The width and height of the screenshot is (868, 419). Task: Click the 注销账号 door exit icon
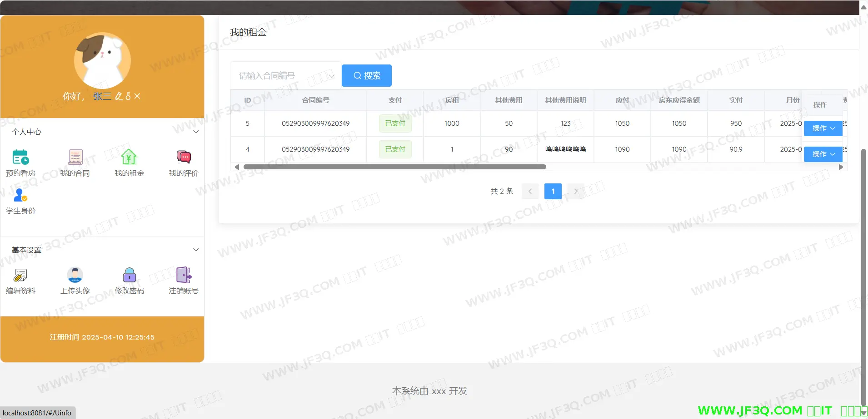184,275
